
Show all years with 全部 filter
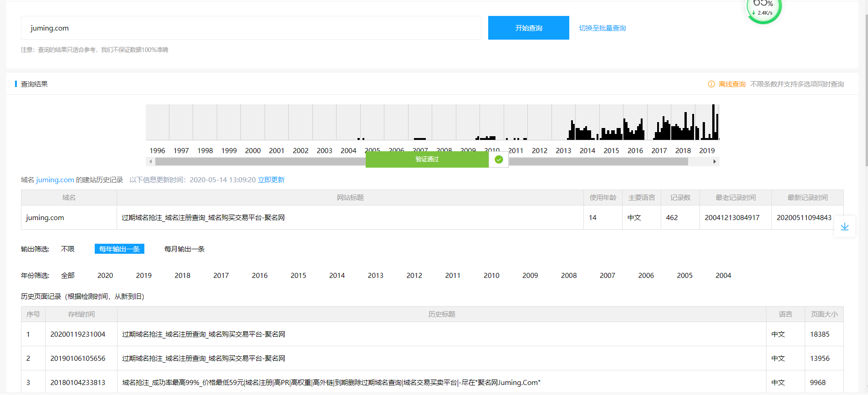(67, 276)
